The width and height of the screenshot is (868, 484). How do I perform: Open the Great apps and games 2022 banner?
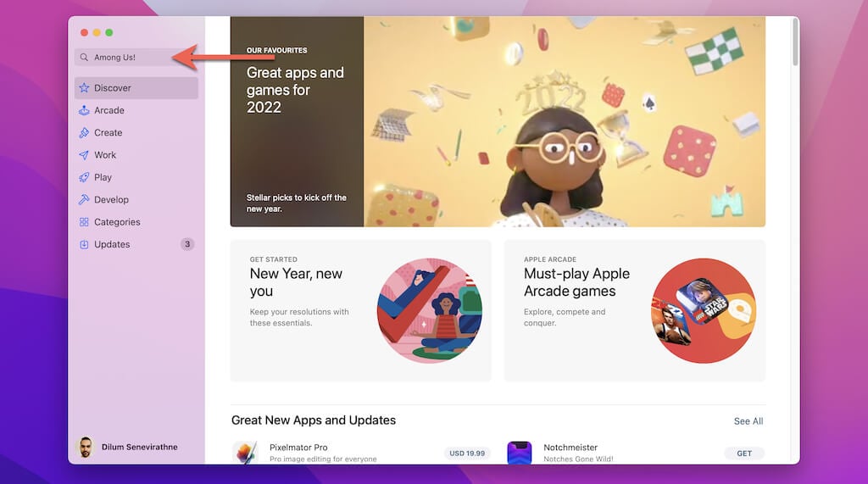(x=498, y=121)
